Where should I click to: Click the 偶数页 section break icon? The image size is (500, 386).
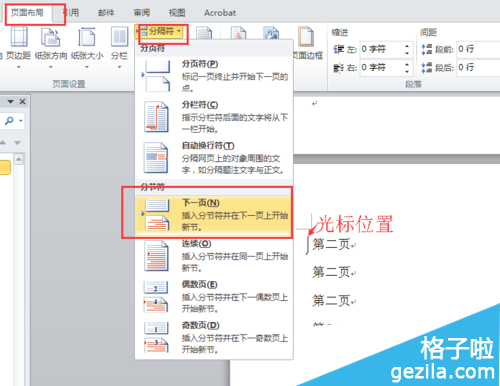click(156, 297)
